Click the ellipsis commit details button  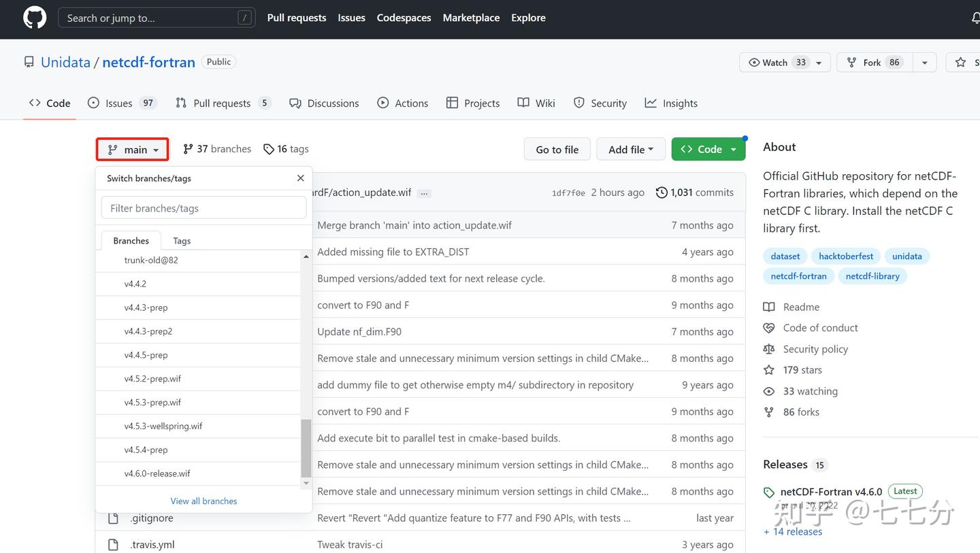tap(424, 193)
